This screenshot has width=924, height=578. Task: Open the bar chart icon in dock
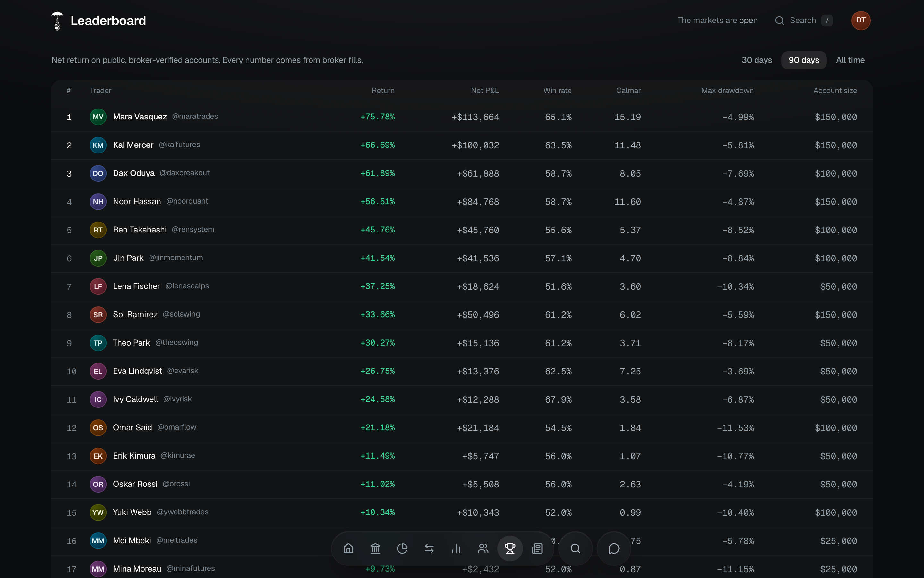[x=456, y=548]
